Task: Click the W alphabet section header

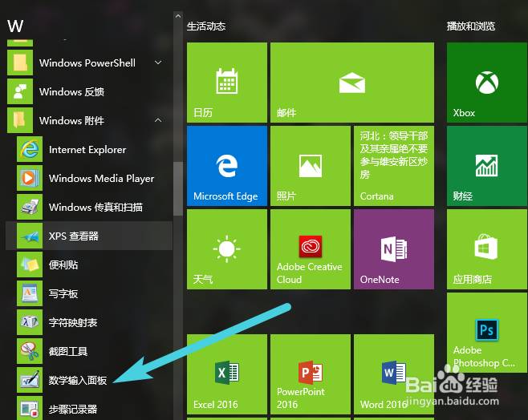Action: [15, 26]
